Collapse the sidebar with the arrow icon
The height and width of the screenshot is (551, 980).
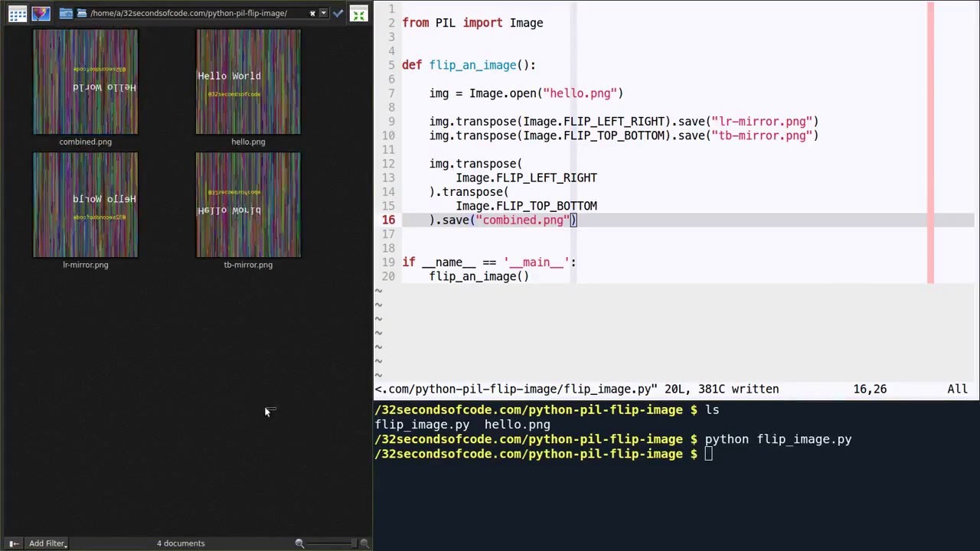(x=14, y=543)
